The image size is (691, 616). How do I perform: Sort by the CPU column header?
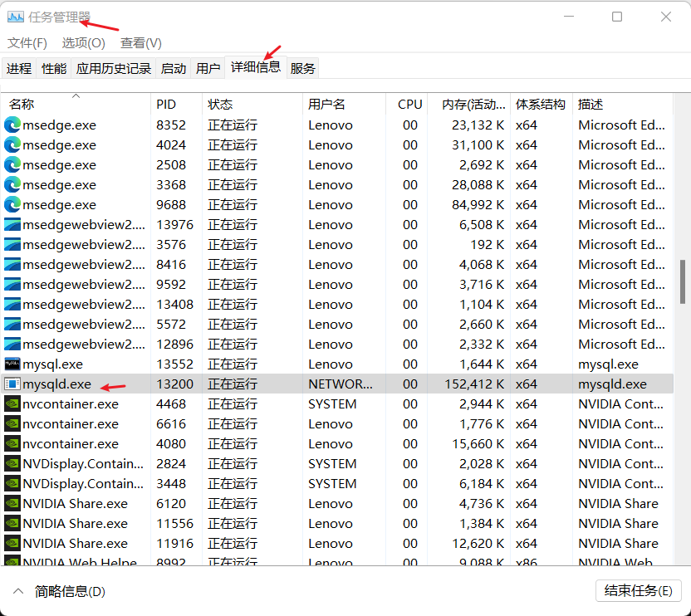click(406, 105)
